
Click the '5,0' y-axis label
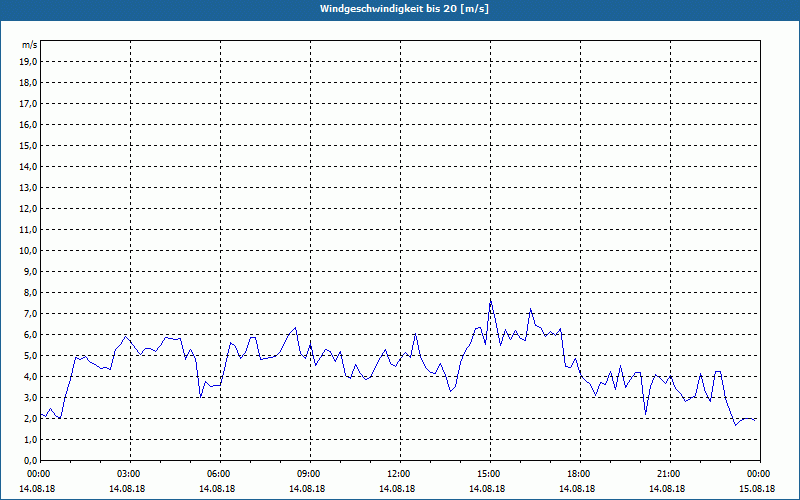[x=30, y=356]
